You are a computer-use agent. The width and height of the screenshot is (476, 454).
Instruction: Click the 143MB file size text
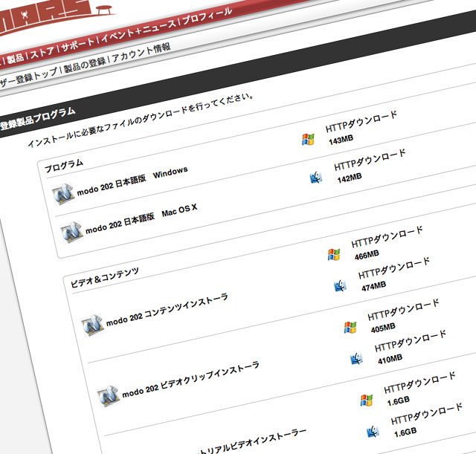point(341,140)
